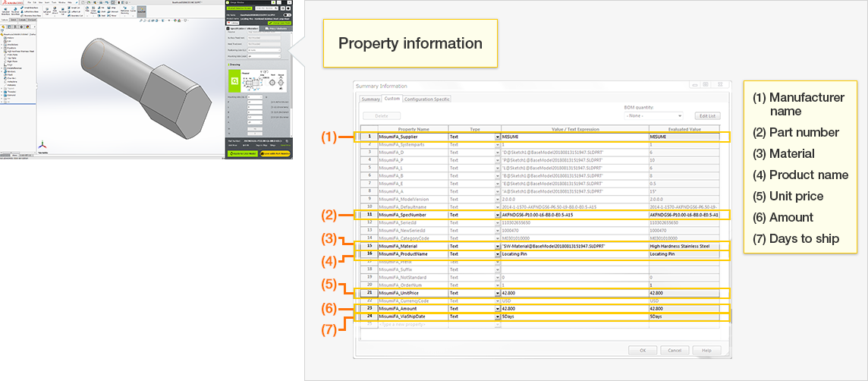Click the Delete button in Summary Information
868x381 pixels.
(x=382, y=115)
